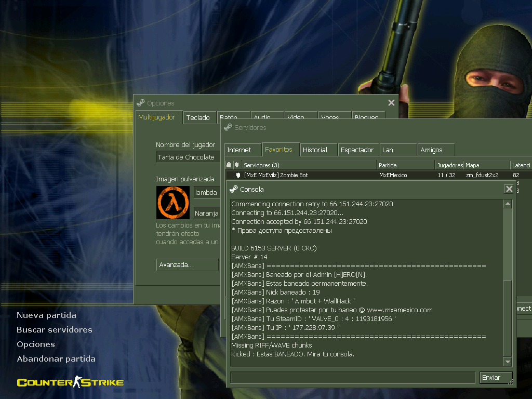Switch to the Multijugador tab in Opciones
The height and width of the screenshot is (399, 532).
click(x=159, y=117)
